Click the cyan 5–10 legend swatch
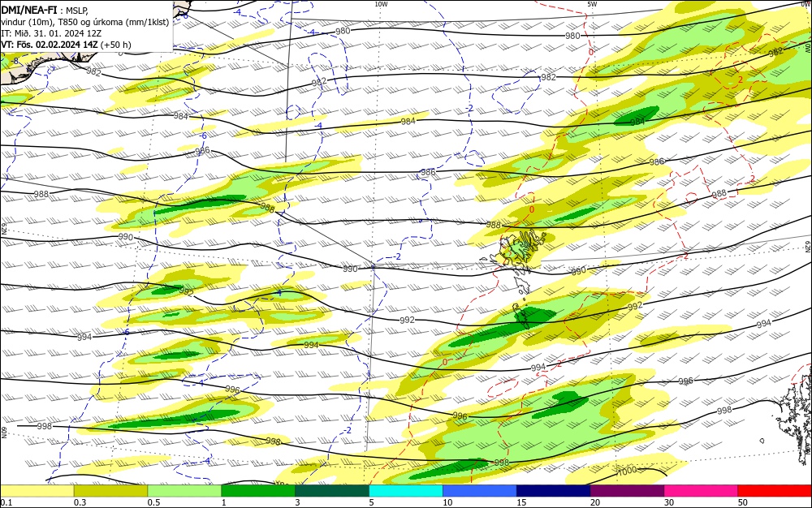Screen dimensions: 812x508 [x=406, y=491]
